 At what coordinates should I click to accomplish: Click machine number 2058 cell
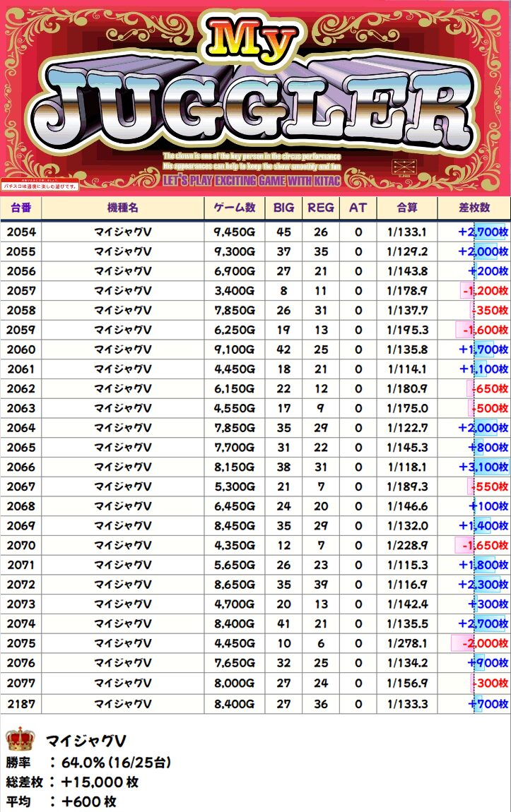tap(21, 311)
